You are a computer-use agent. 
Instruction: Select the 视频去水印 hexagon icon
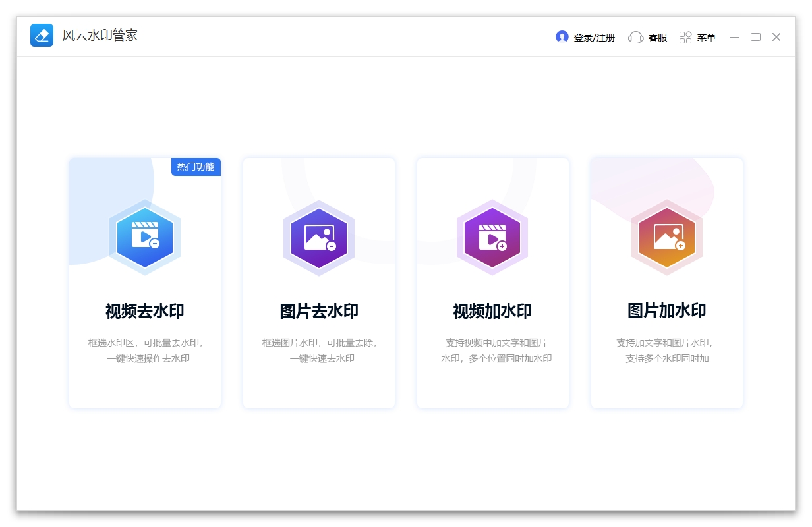click(x=145, y=238)
